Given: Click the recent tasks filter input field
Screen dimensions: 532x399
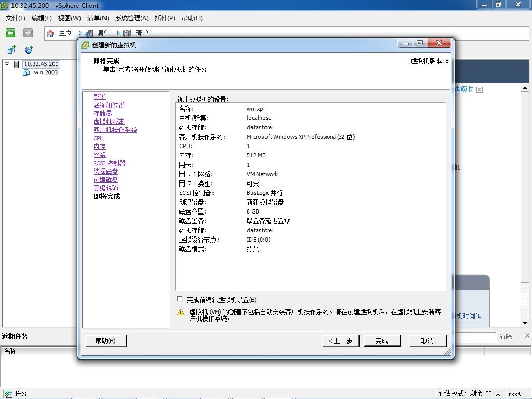Looking at the screenshot, I should tap(475, 337).
